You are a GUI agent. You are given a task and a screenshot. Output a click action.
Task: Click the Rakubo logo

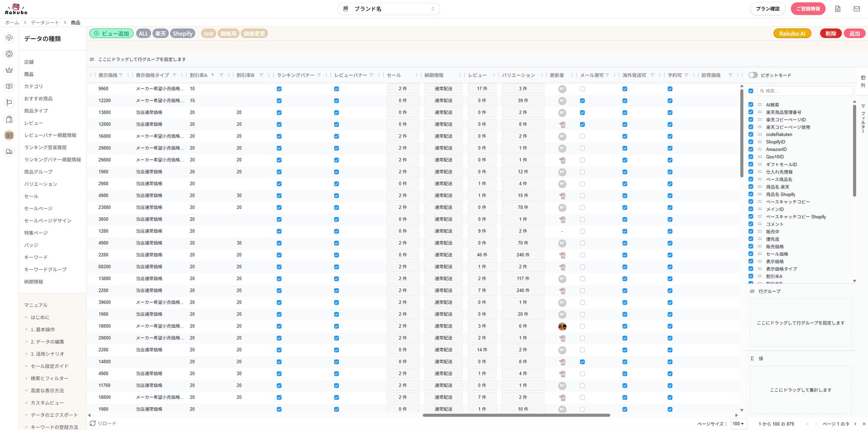pos(16,9)
